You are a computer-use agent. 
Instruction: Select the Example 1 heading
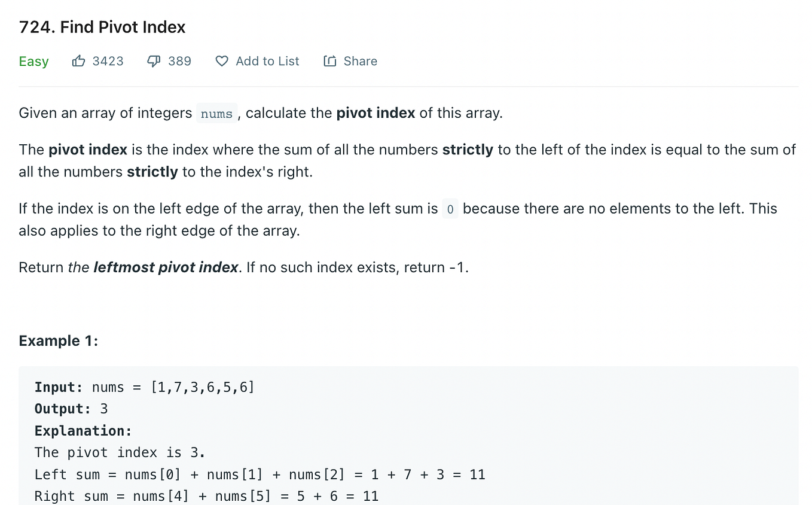(x=58, y=340)
